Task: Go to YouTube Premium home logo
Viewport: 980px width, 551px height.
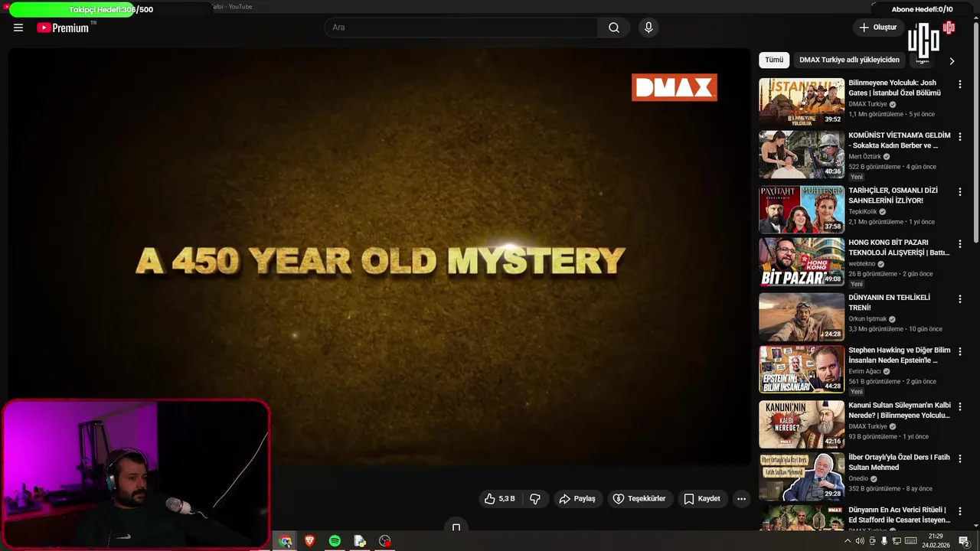Action: coord(63,28)
